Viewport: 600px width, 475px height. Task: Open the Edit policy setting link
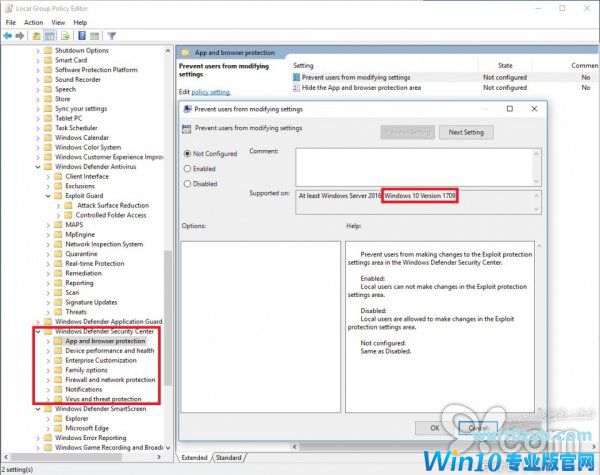[x=211, y=92]
